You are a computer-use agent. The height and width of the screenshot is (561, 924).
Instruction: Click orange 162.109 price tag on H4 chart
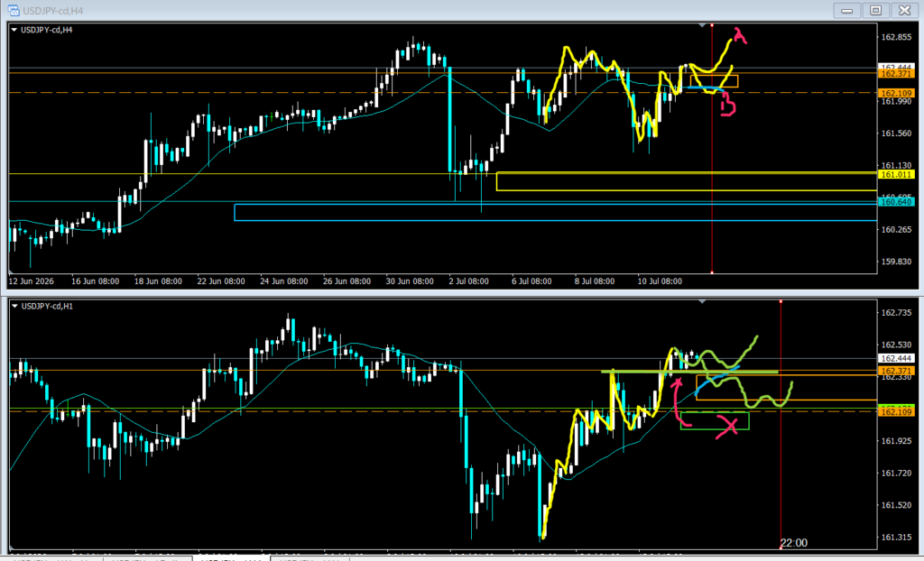tap(896, 93)
